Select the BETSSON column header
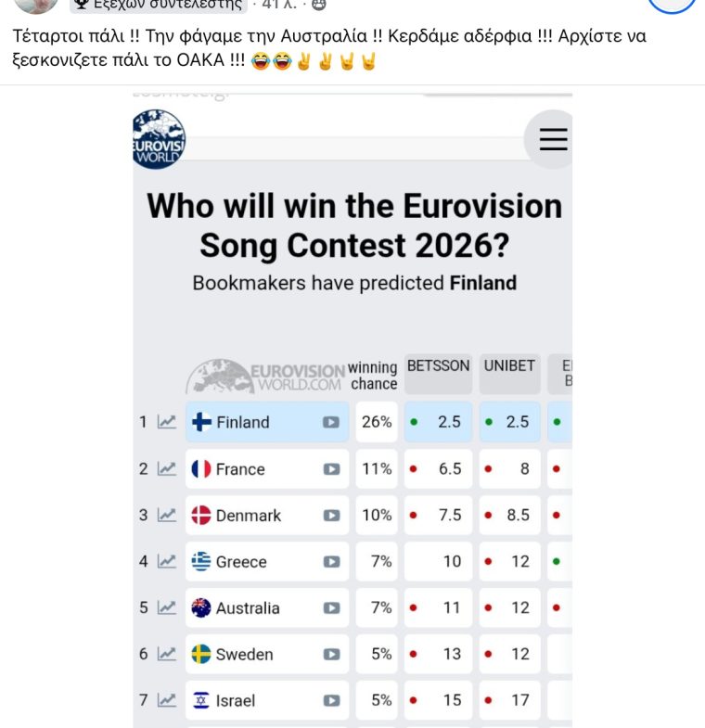Image resolution: width=705 pixels, height=728 pixels. pos(439,366)
